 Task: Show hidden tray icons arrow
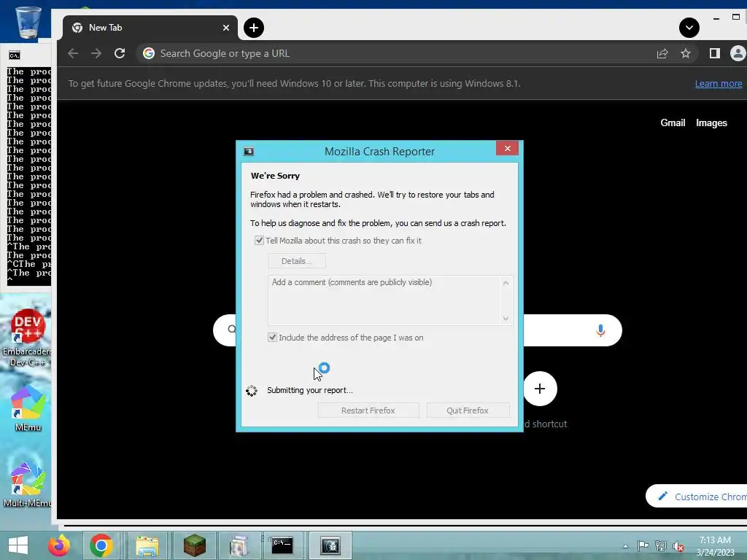coord(625,546)
